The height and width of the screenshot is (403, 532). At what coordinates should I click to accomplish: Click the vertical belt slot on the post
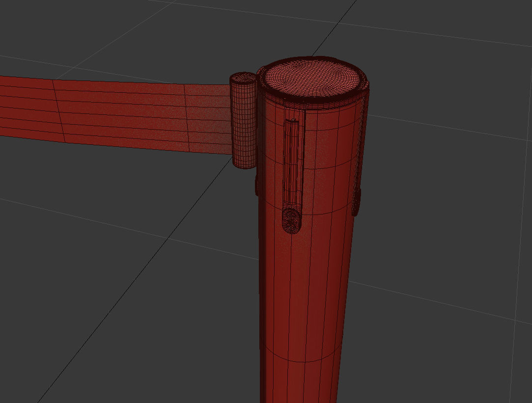click(292, 157)
